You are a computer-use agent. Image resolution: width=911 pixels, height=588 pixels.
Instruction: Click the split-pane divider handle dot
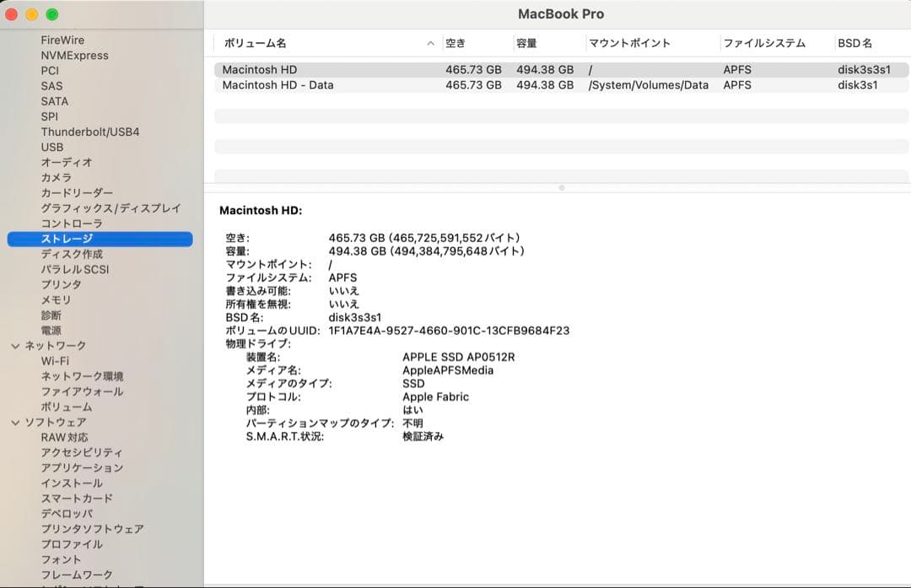(x=561, y=187)
